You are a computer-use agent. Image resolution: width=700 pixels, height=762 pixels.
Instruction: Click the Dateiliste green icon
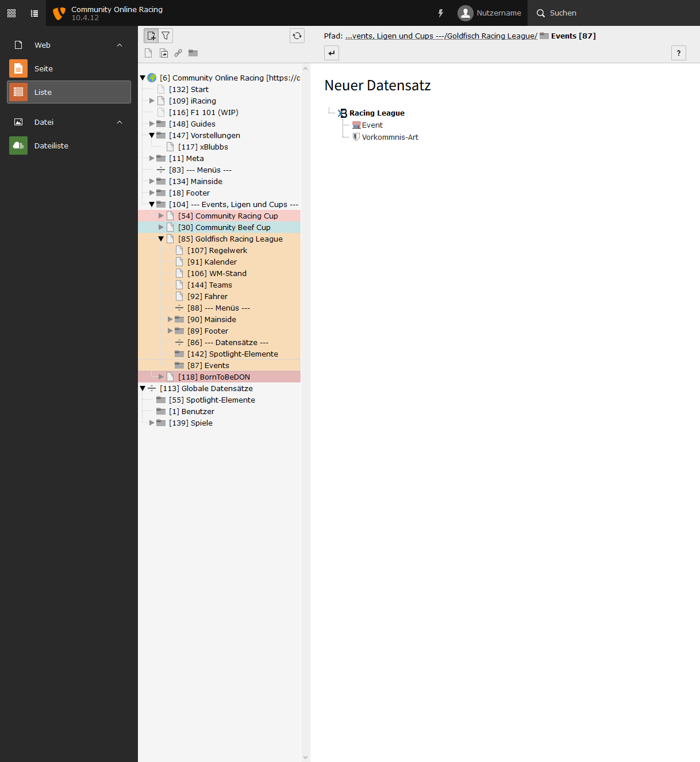click(18, 145)
